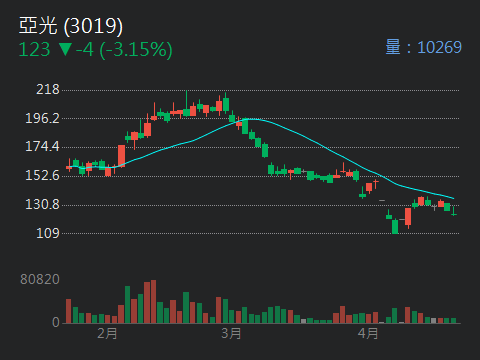Click the 152.6 price axis label

[x=42, y=176]
